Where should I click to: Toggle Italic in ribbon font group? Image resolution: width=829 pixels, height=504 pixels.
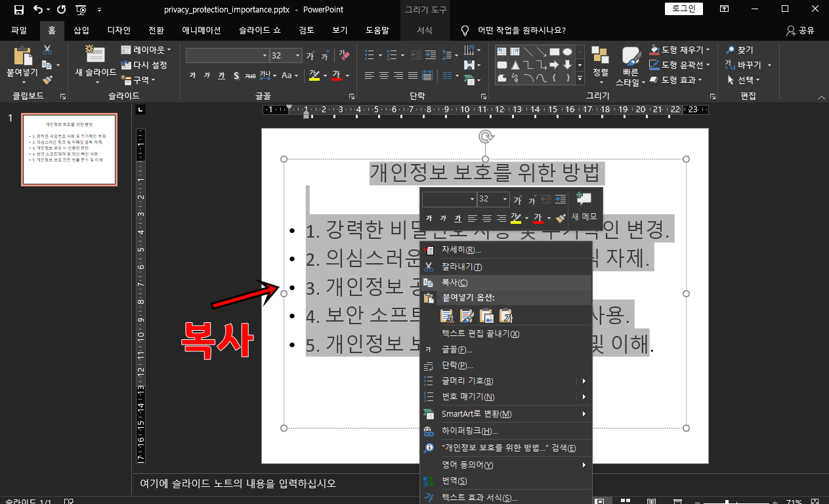(207, 75)
